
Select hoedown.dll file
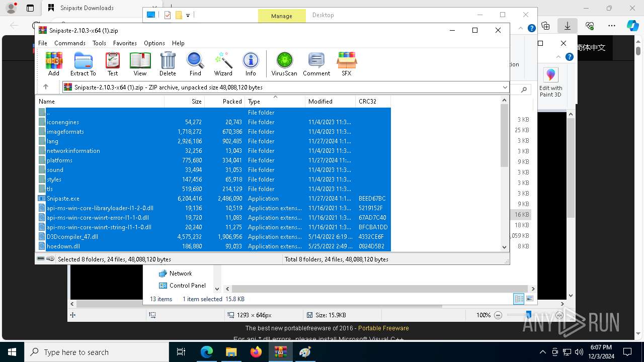pos(214,246)
